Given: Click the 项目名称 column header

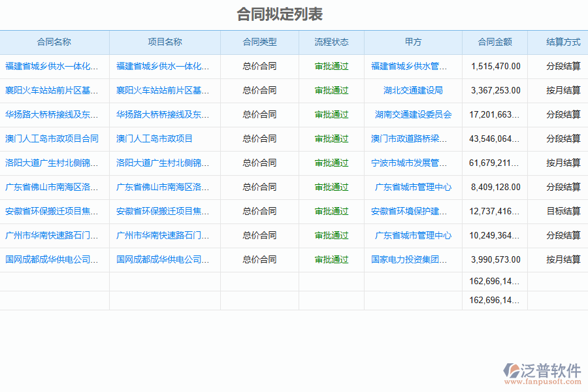Looking at the screenshot, I should (165, 42).
